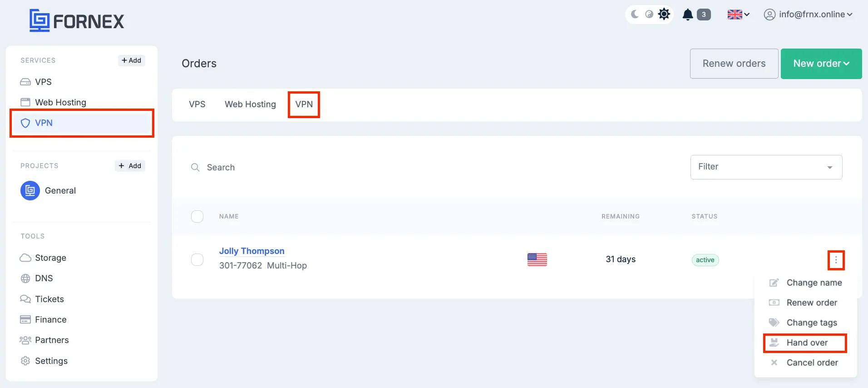The height and width of the screenshot is (388, 868).
Task: Open the info@frnx.online account menu
Action: pyautogui.click(x=808, y=15)
